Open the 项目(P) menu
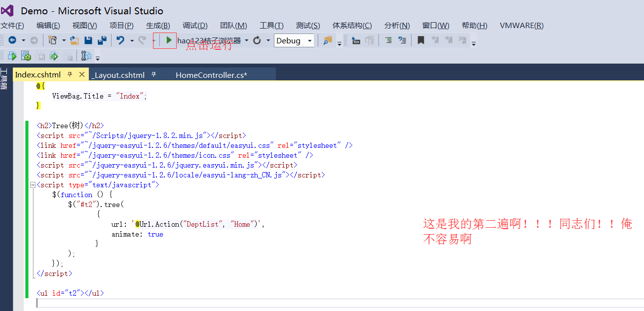 coord(121,26)
